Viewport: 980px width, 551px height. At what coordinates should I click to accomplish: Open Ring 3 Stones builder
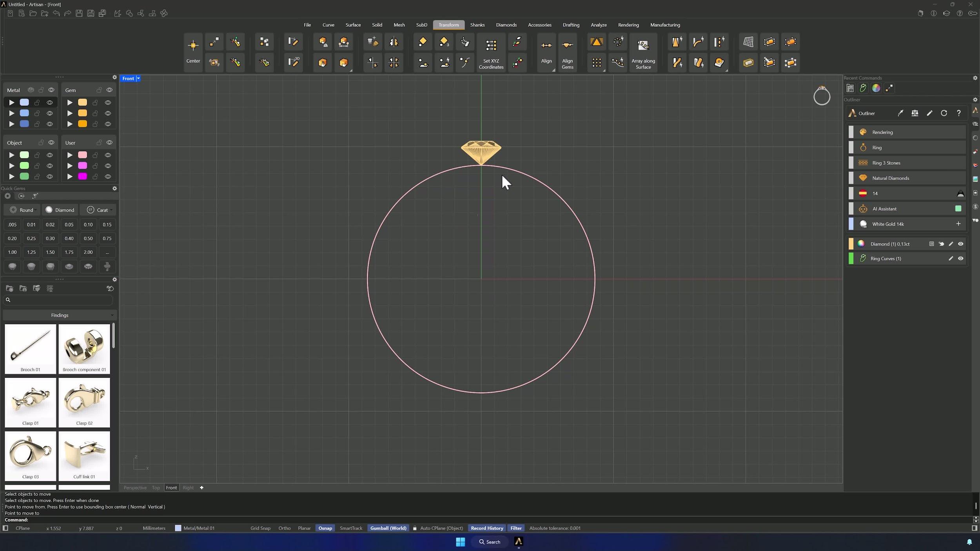(x=907, y=163)
